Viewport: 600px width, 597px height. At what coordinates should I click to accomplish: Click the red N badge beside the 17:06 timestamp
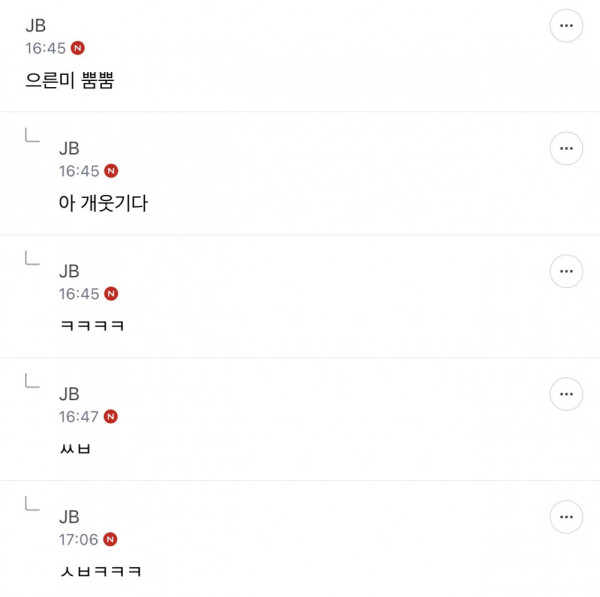point(111,539)
